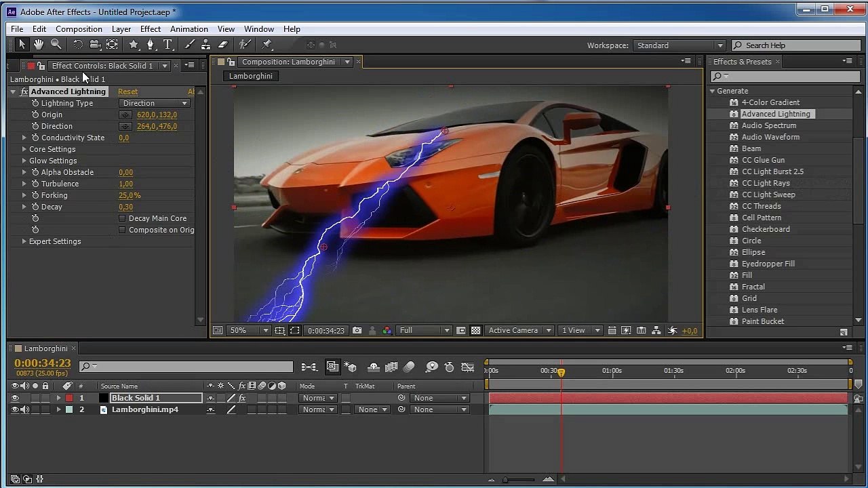Viewport: 868px width, 488px height.
Task: Open the File menu
Action: coord(17,29)
